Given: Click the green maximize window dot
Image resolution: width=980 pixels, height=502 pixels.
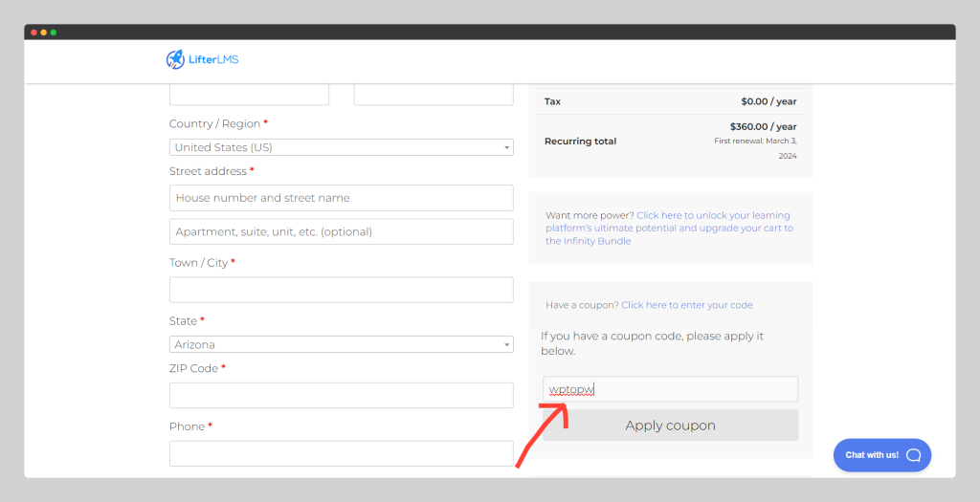Looking at the screenshot, I should click(54, 33).
